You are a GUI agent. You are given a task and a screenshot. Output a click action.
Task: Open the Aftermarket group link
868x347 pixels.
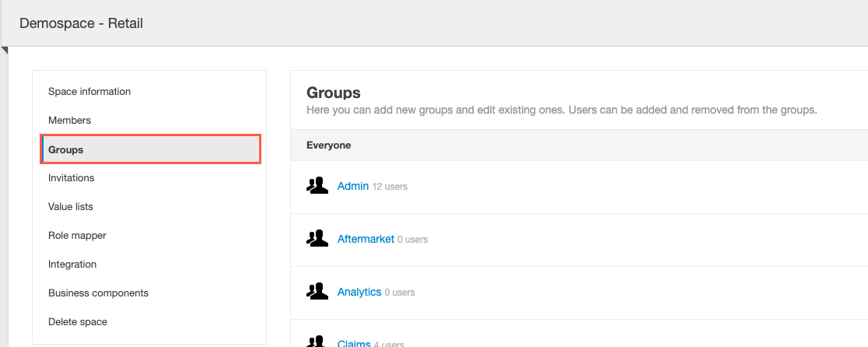(366, 240)
